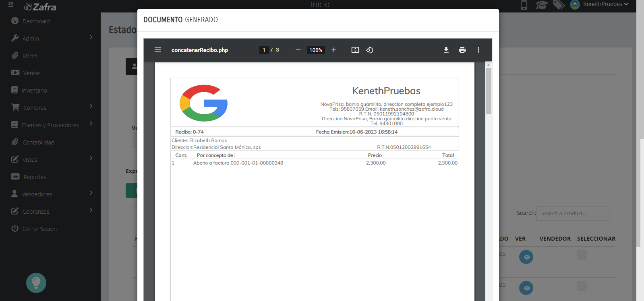Sort by the VENDEDOR column header
This screenshot has height=301, width=644.
[x=555, y=239]
